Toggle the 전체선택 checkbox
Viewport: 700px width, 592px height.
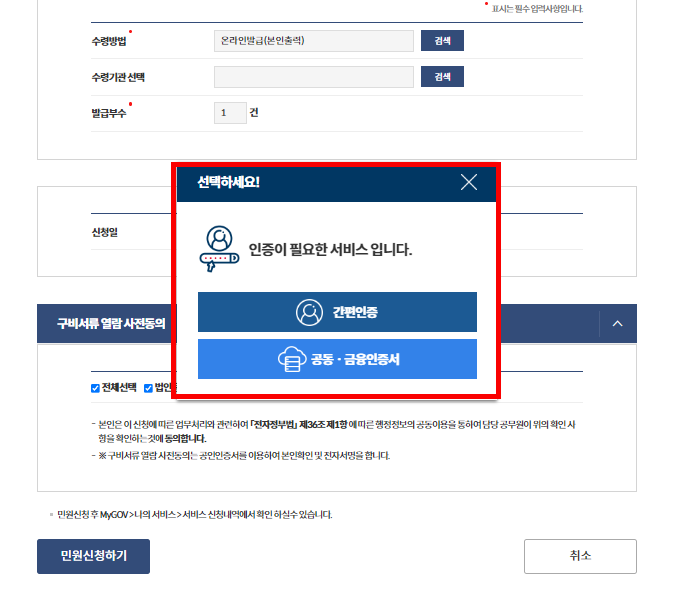(x=95, y=388)
